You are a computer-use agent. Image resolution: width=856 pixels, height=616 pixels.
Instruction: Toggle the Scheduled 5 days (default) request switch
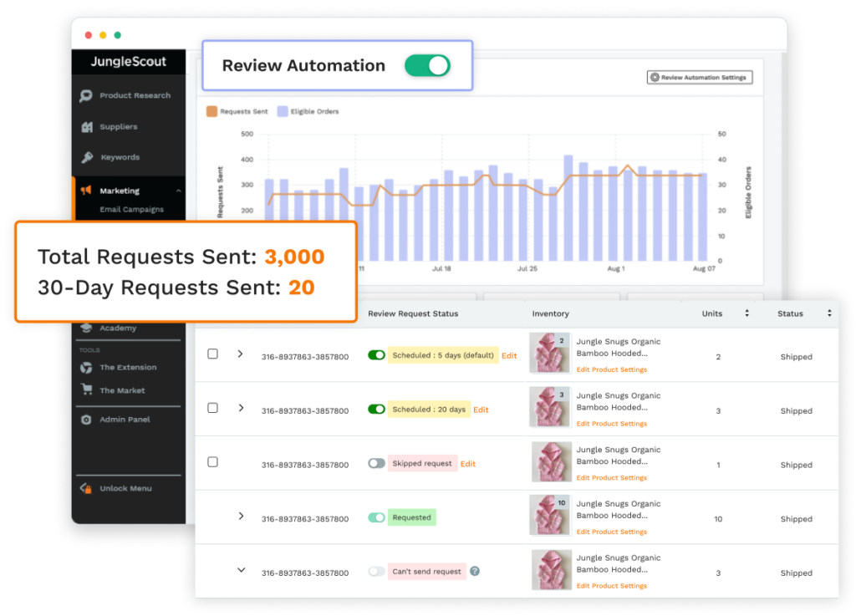tap(377, 355)
